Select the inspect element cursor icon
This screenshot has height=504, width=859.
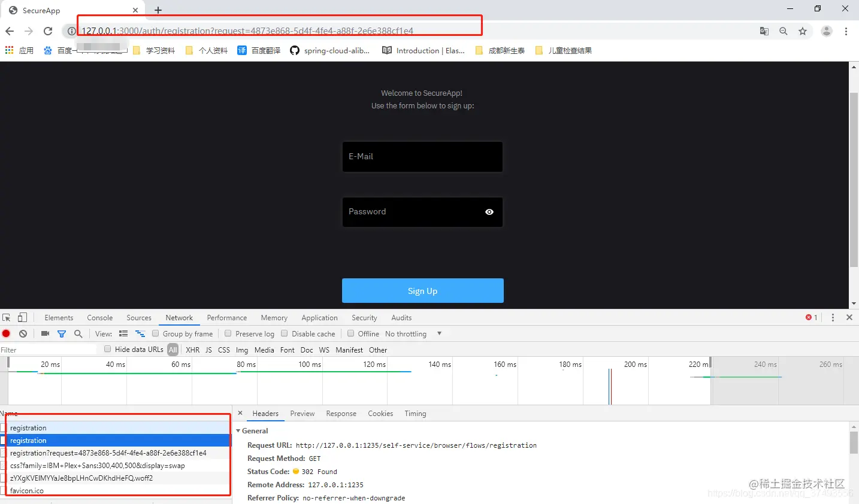click(7, 317)
